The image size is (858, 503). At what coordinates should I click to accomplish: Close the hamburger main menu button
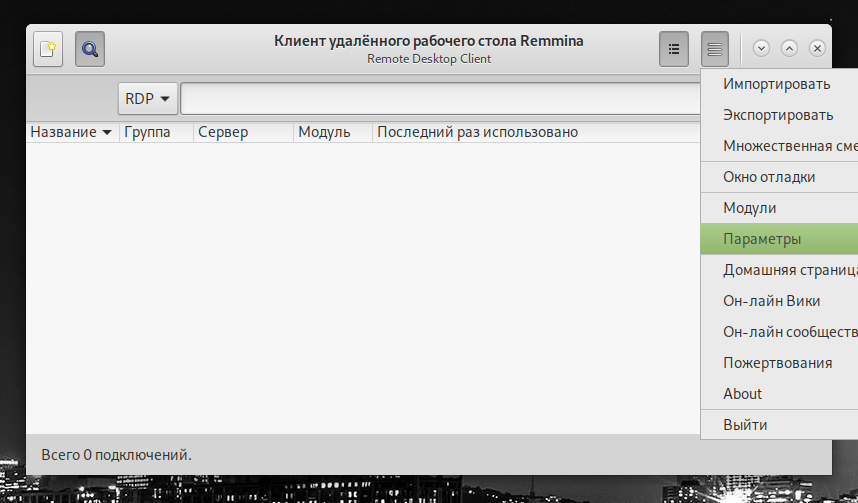coord(715,49)
